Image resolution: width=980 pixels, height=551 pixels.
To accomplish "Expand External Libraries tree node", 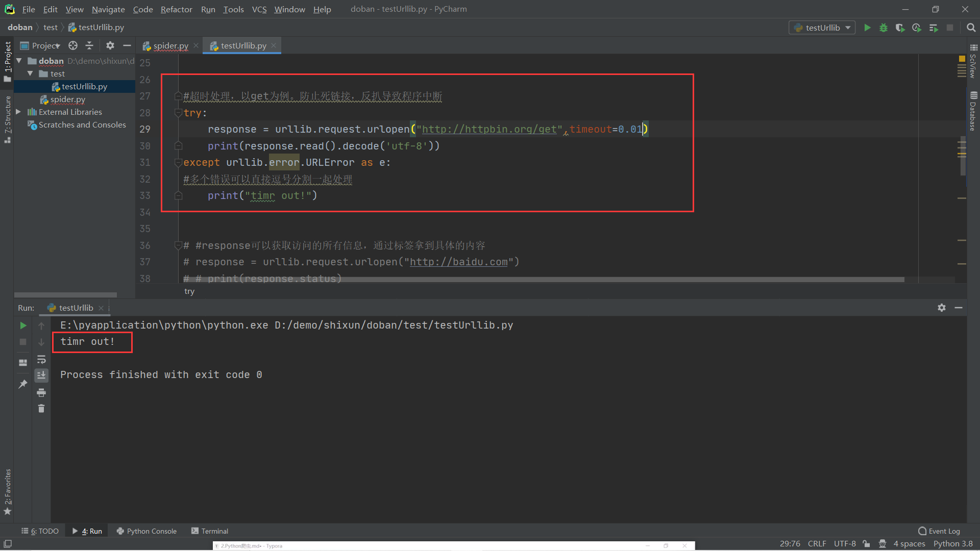I will (18, 112).
